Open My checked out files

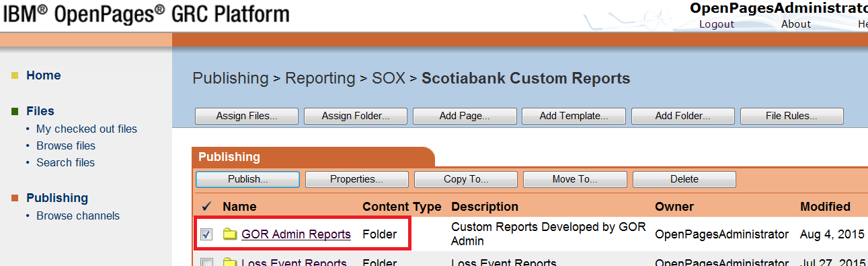tap(87, 129)
